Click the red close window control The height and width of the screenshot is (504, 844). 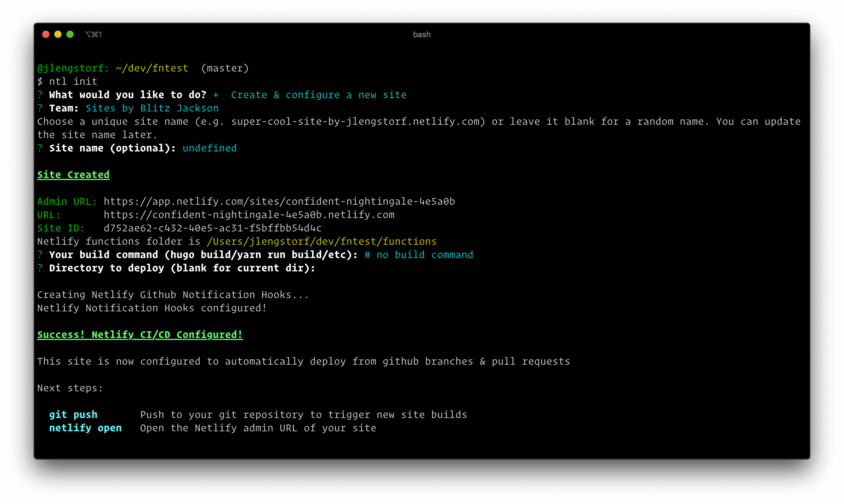[x=45, y=34]
